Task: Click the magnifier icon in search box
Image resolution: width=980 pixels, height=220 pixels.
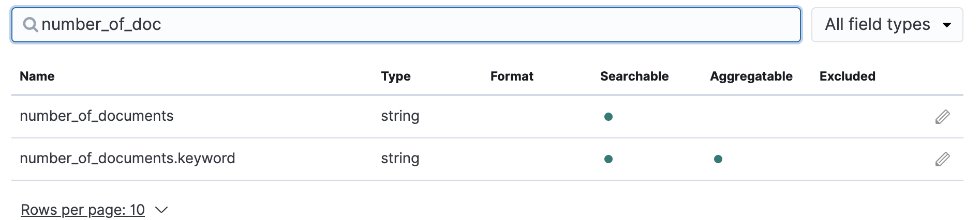Action: (x=31, y=25)
